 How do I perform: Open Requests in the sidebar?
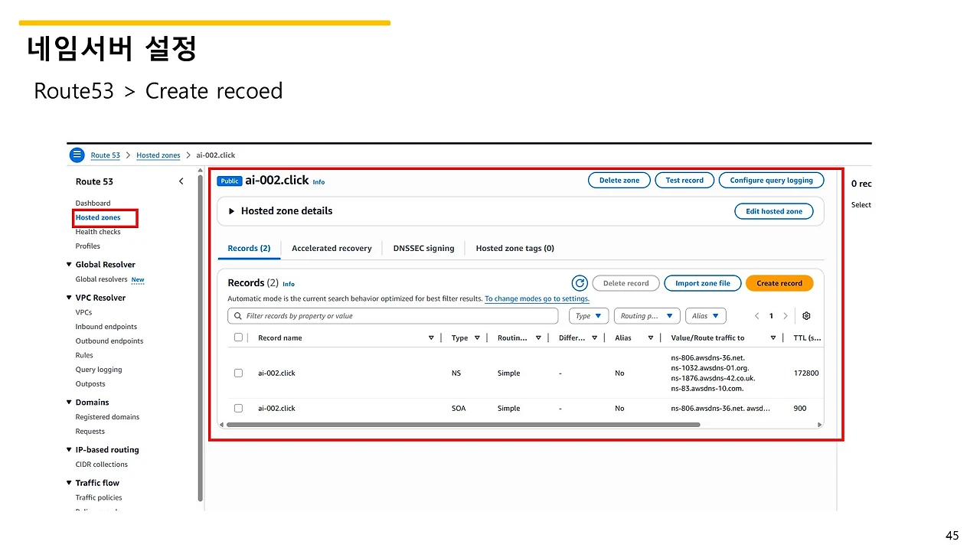point(90,432)
